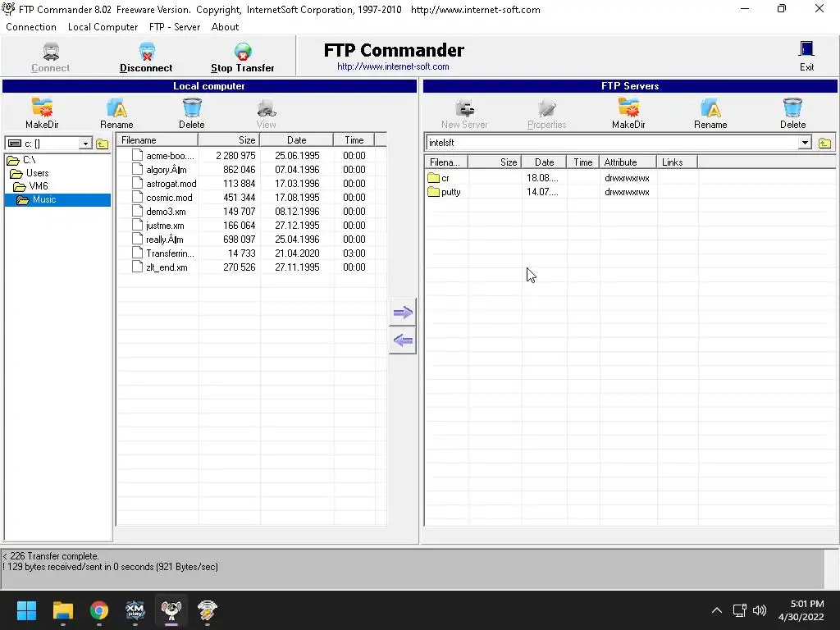The width and height of the screenshot is (840, 630).
Task: Upload with the right arrow button
Action: coord(402,313)
